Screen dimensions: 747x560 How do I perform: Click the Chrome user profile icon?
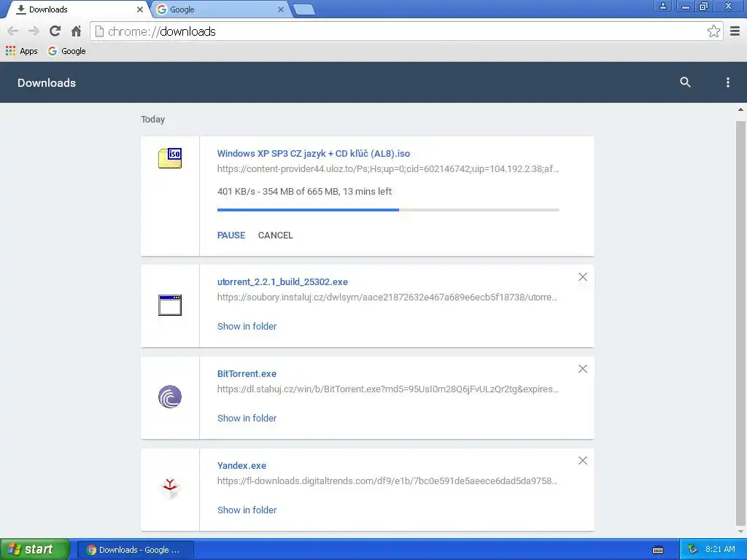point(662,6)
